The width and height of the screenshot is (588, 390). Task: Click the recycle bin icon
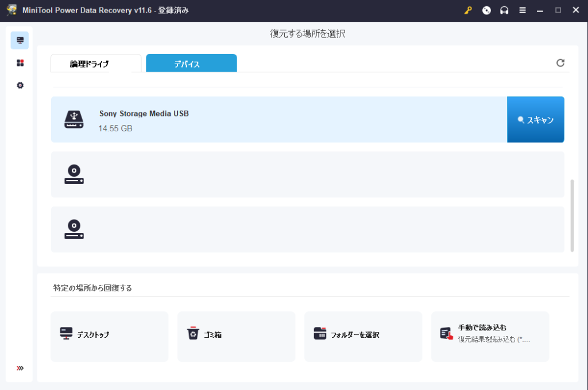point(193,333)
